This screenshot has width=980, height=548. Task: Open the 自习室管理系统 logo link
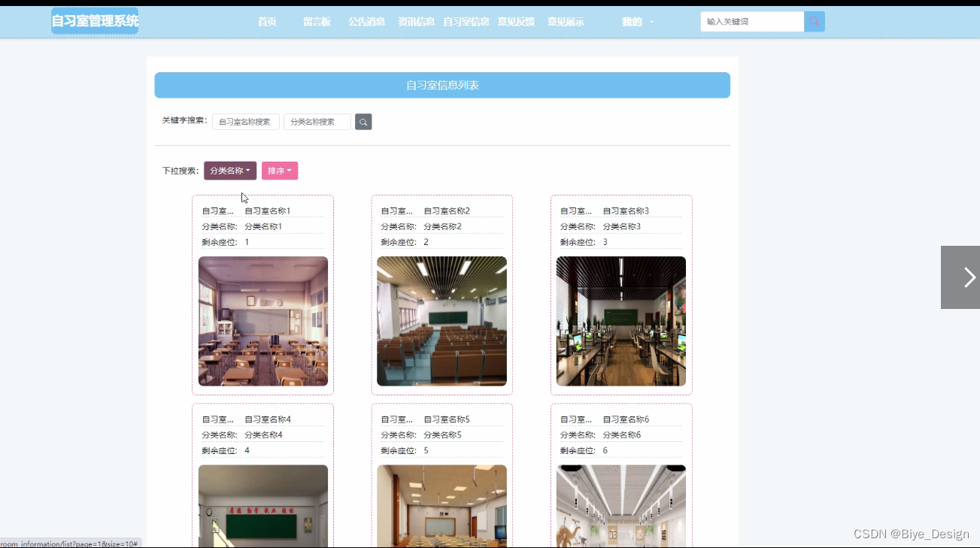(95, 21)
